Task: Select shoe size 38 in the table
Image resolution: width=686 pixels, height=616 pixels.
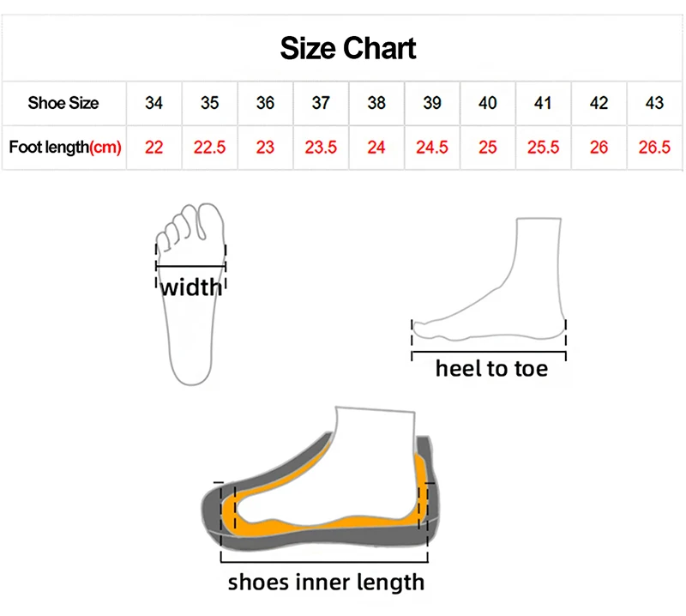Action: point(376,103)
